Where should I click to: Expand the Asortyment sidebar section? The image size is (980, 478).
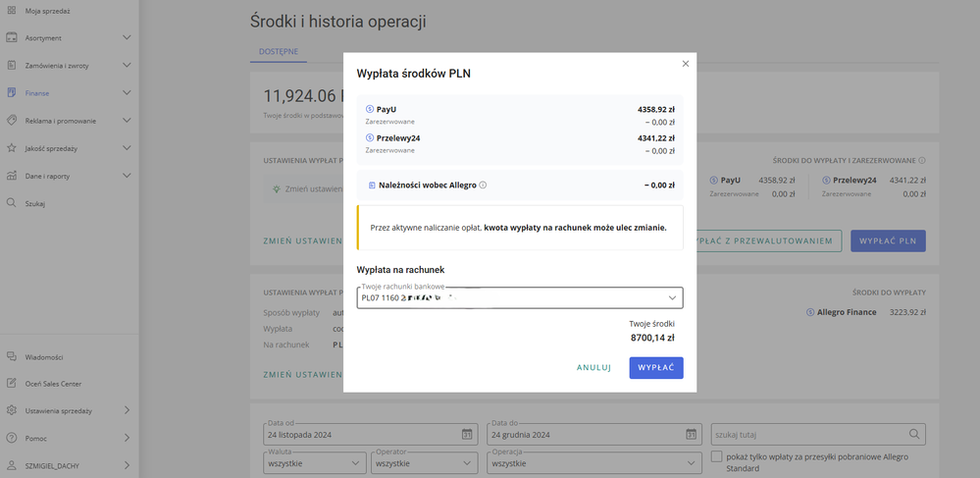click(126, 38)
